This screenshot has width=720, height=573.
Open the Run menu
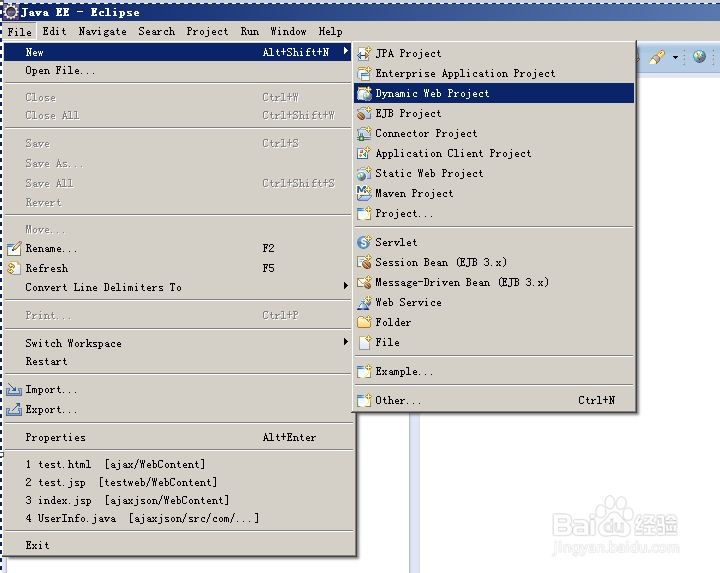[249, 31]
